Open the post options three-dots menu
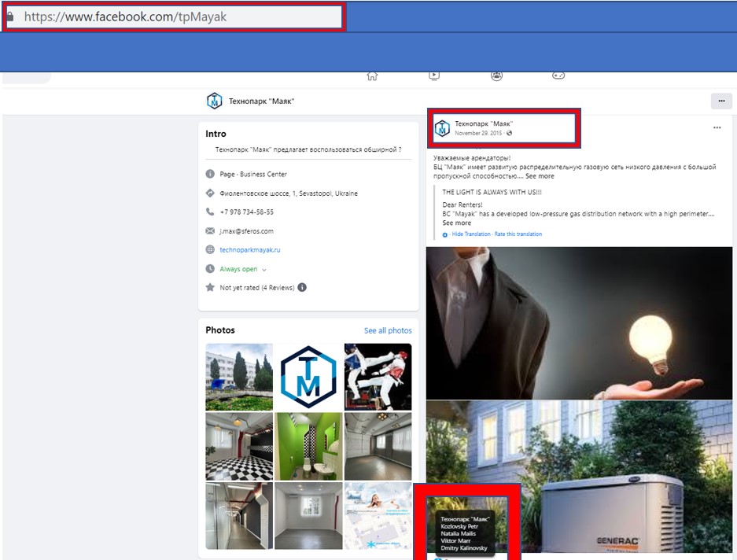Viewport: 737px width, 560px height. tap(717, 127)
